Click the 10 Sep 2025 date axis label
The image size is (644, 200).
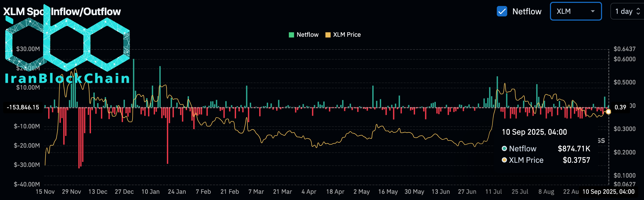608,192
